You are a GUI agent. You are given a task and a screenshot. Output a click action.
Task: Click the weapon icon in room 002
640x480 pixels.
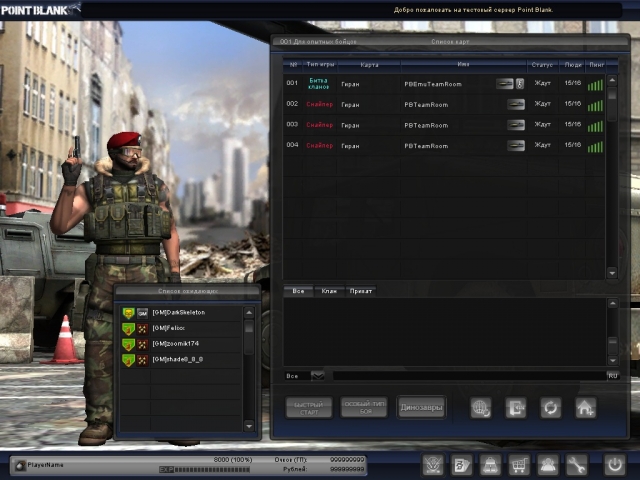coord(516,104)
